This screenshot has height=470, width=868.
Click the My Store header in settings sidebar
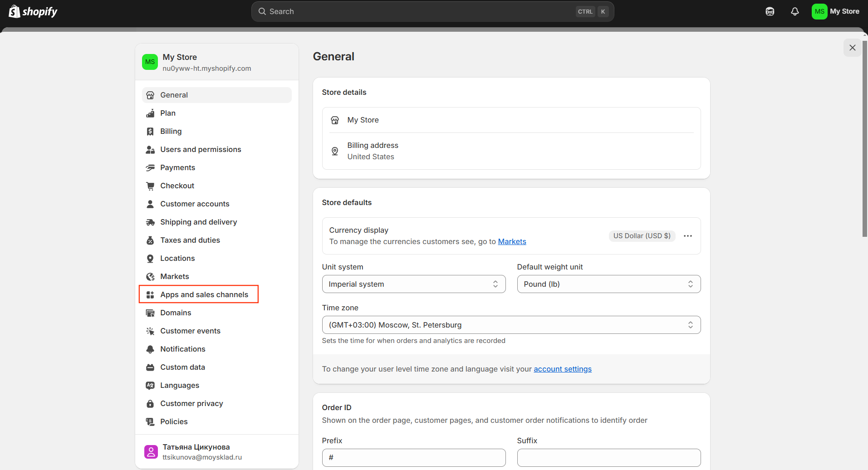(x=217, y=62)
